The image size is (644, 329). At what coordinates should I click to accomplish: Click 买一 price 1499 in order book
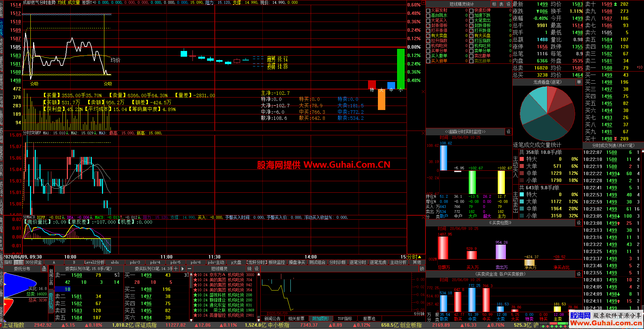coord(607,75)
